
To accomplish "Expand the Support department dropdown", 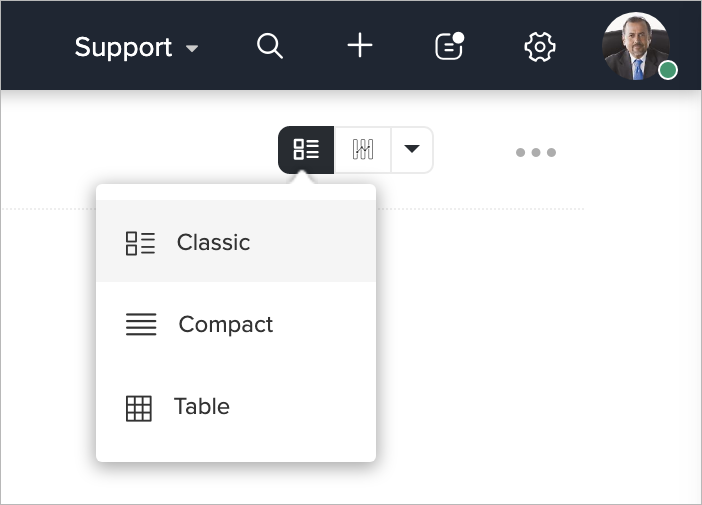I will click(x=137, y=47).
